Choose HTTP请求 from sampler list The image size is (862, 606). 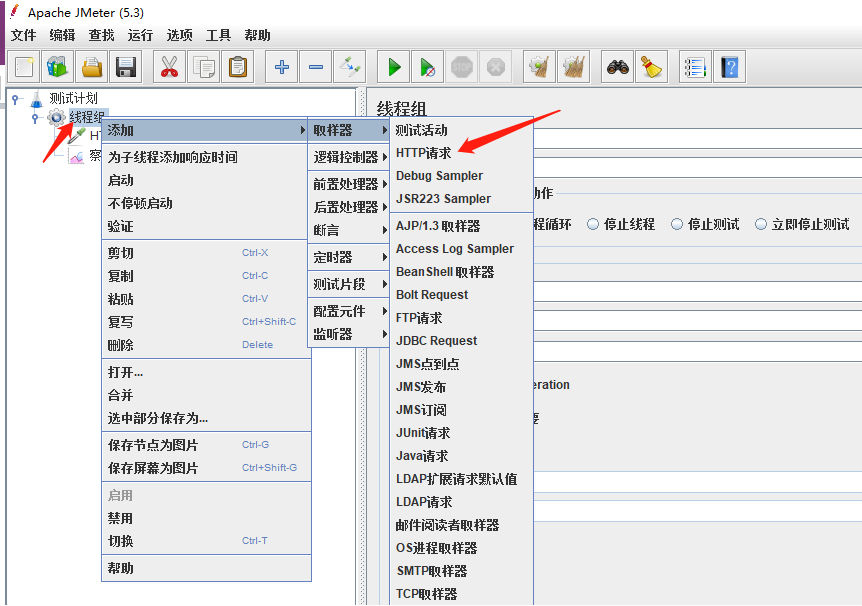point(461,153)
